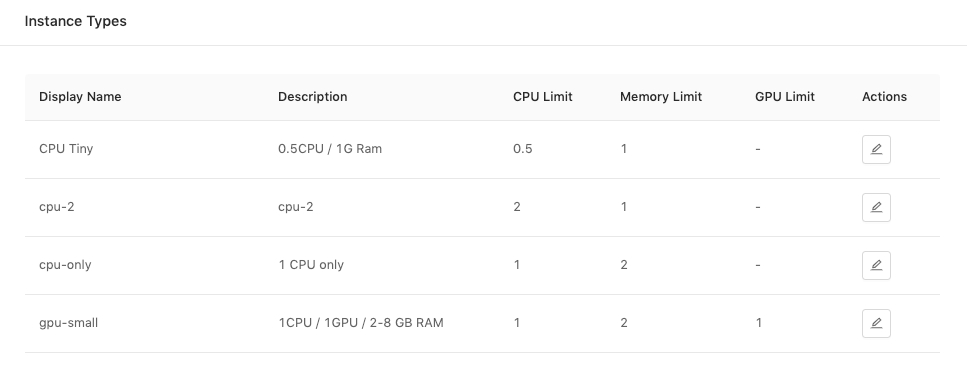The height and width of the screenshot is (367, 967).
Task: Edit the CPU Tiny instance type
Action: point(876,149)
